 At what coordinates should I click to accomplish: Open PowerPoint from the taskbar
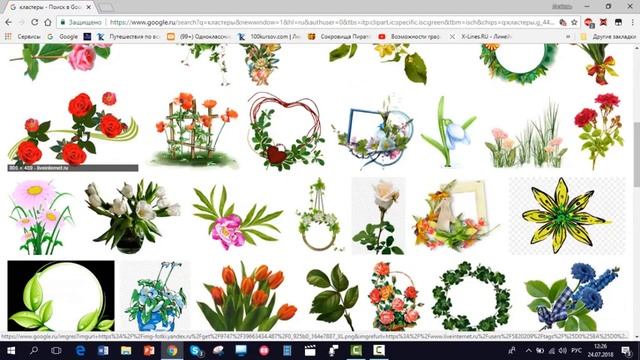[149, 351]
